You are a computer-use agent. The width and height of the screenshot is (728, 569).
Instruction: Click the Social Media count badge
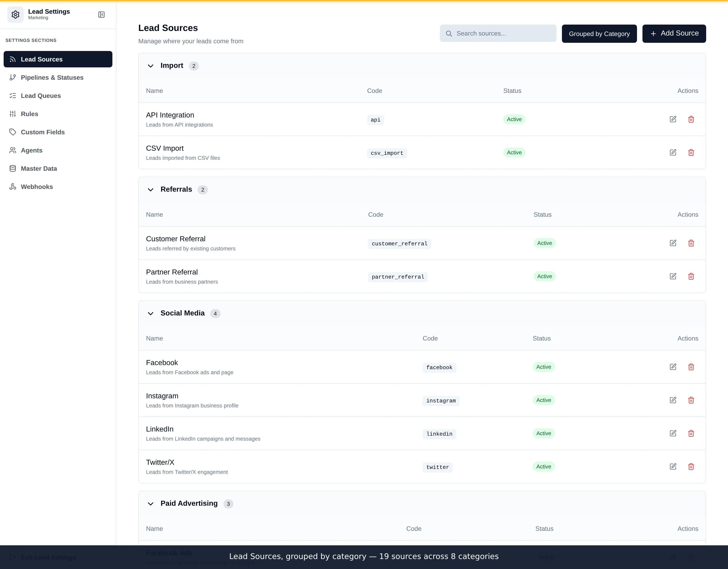215,314
